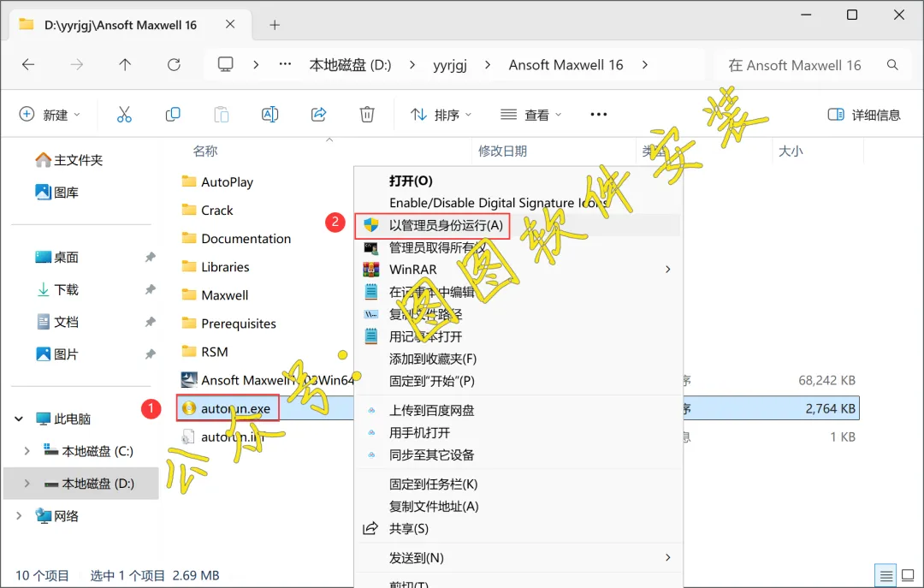Image resolution: width=924 pixels, height=588 pixels.
Task: Collapse the 此电脑 tree node
Action: pyautogui.click(x=19, y=419)
